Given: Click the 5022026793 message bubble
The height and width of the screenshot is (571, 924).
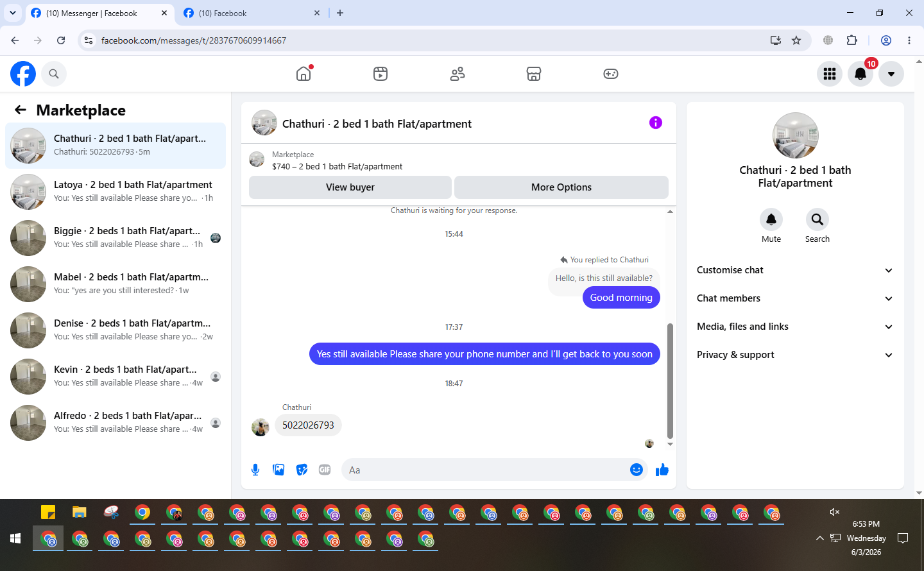Looking at the screenshot, I should 308,425.
